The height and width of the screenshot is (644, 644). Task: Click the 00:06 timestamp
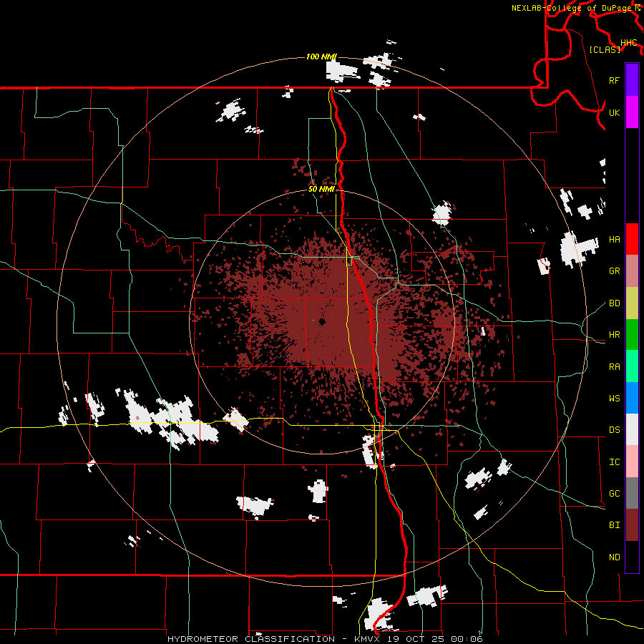point(467,639)
